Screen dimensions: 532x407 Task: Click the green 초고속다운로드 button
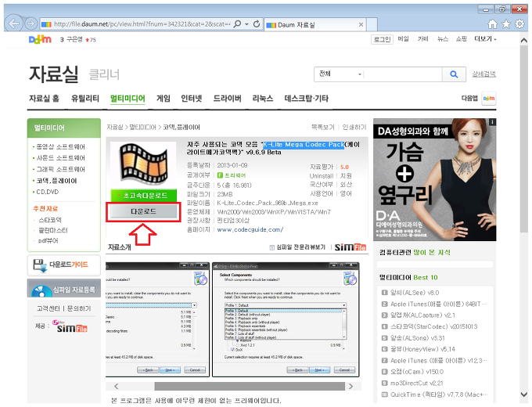coord(143,196)
